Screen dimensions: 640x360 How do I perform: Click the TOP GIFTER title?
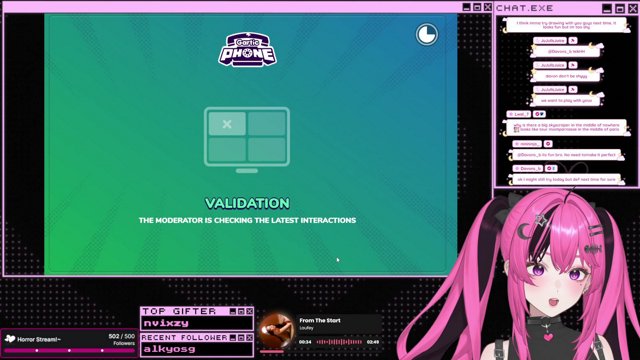[x=179, y=311]
